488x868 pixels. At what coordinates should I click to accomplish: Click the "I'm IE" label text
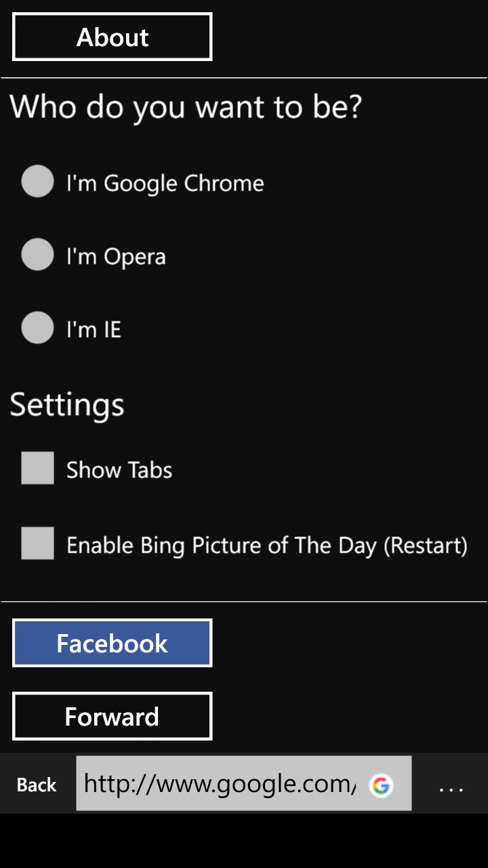94,330
